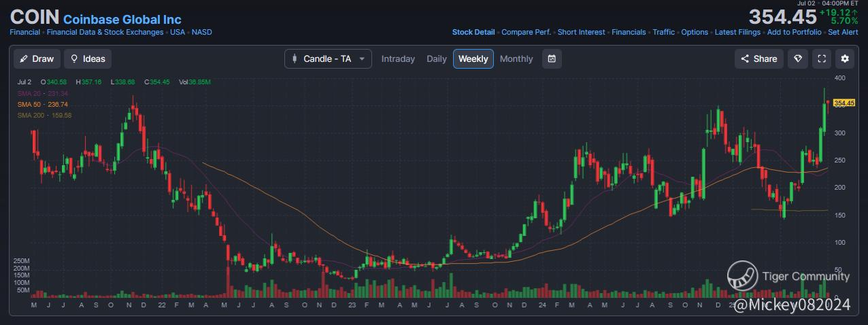Switch to Monthly timeframe

pos(516,58)
